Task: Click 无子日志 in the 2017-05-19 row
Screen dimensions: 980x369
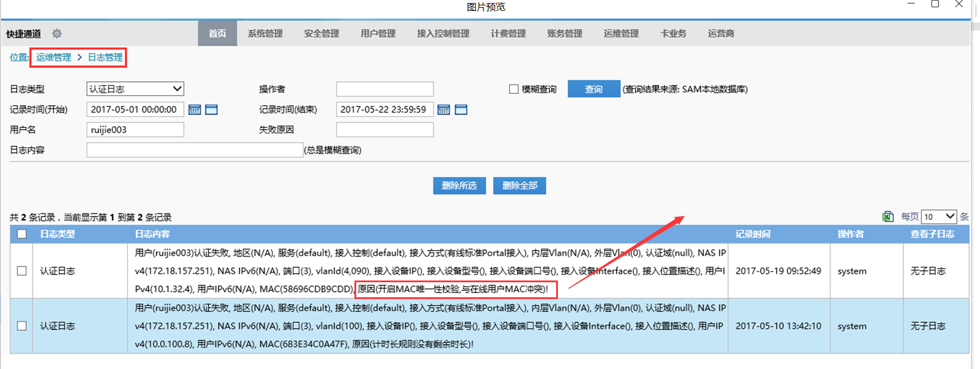Action: coord(928,271)
